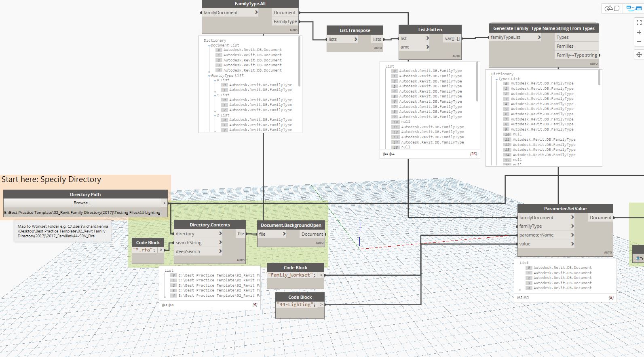The height and width of the screenshot is (357, 644).
Task: Click the Generate Family-Type preview scrollbar
Action: [x=600, y=78]
